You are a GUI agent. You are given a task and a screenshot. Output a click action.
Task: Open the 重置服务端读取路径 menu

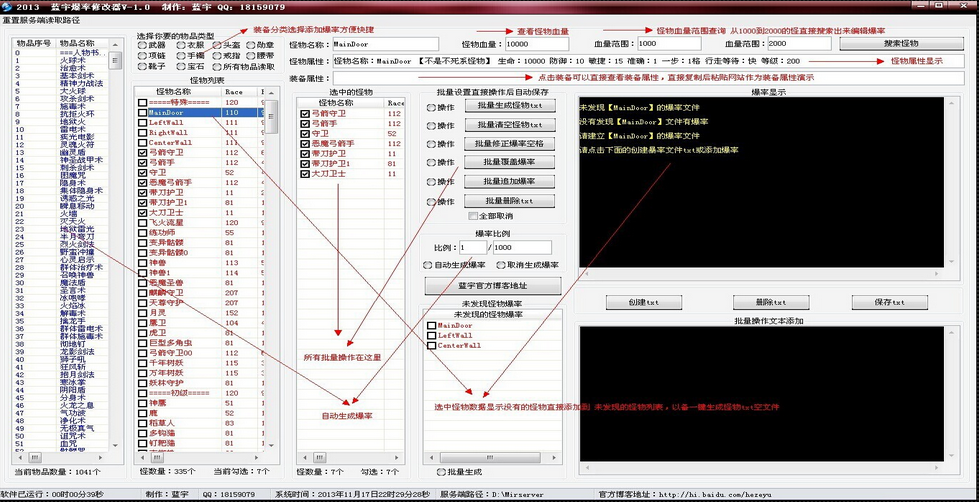tap(41, 20)
